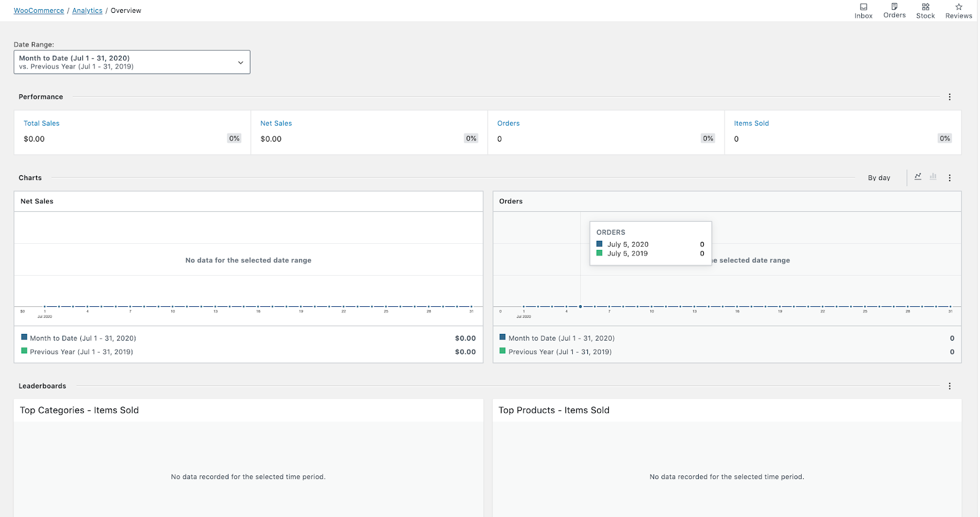Open the Inbox activity panel

(x=864, y=11)
